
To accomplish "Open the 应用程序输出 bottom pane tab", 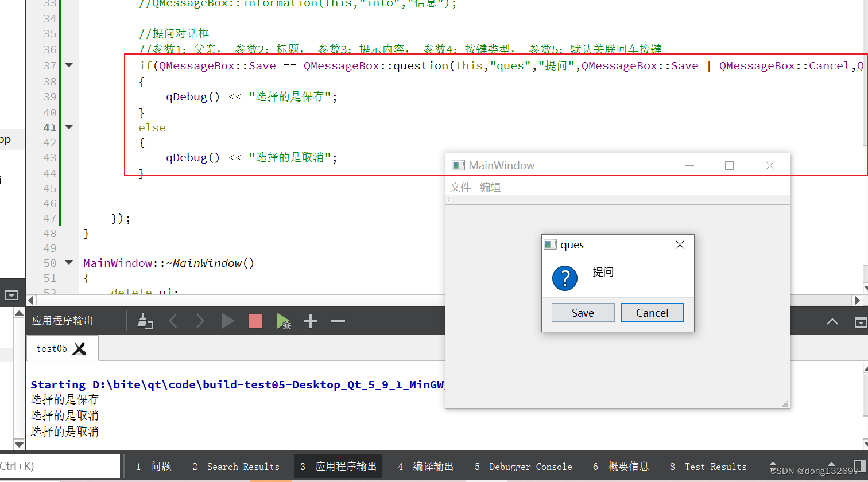I will point(338,467).
